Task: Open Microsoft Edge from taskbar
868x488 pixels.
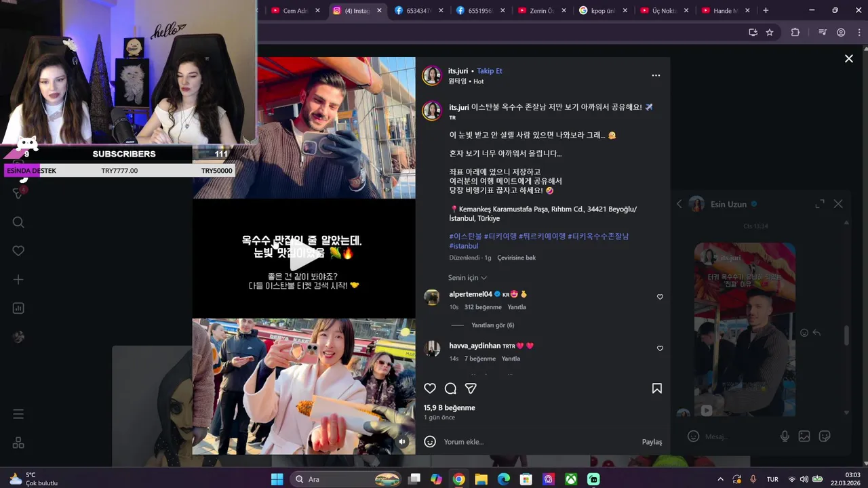Action: tap(503, 479)
